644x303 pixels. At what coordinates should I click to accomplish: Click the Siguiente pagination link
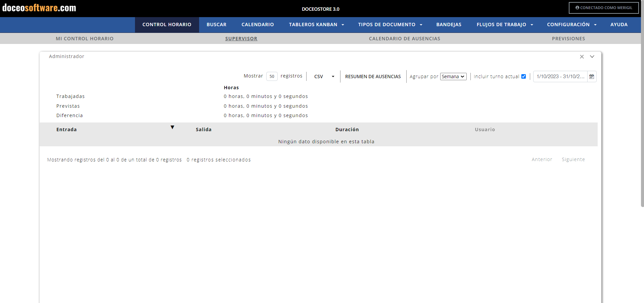tap(573, 159)
